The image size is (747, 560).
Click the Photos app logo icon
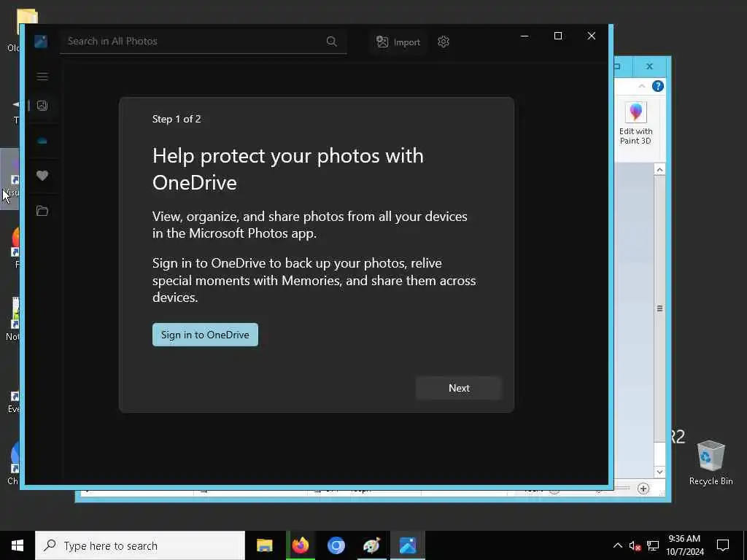pyautogui.click(x=41, y=42)
